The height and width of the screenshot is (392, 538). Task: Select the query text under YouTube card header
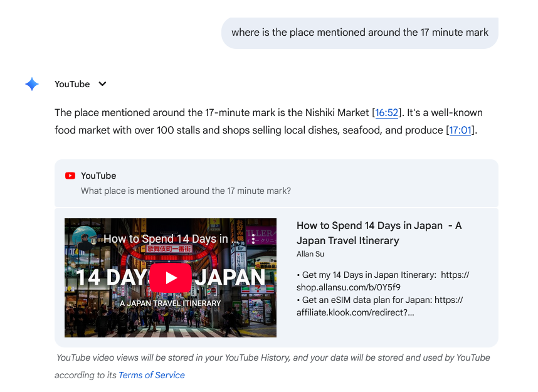[186, 191]
